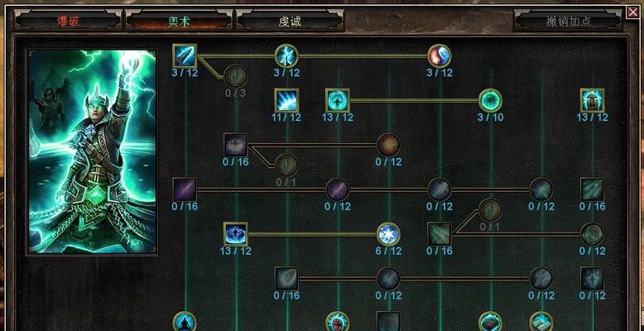Select the locked modifier node showing 0 / 3
644x331 pixels.
coord(235,76)
